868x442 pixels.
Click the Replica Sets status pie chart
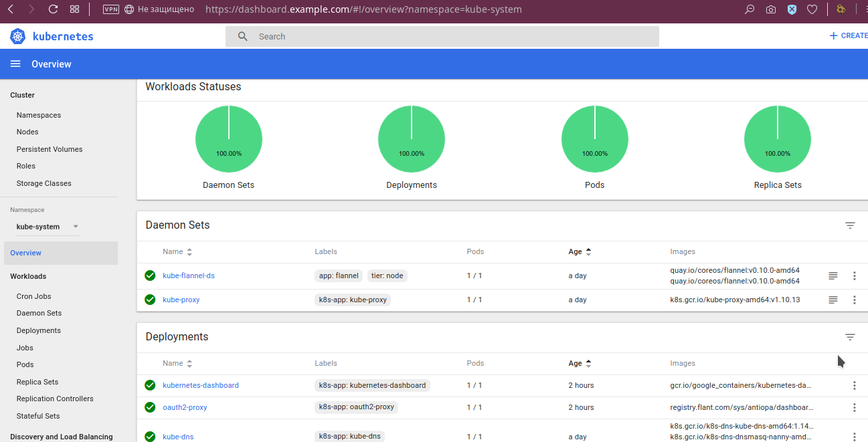tap(778, 139)
